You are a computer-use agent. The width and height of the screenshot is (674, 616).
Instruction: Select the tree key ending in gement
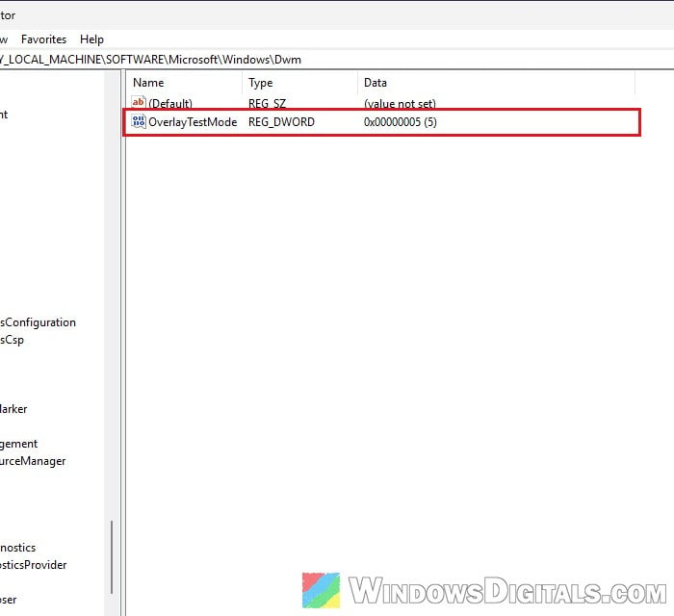pyautogui.click(x=18, y=444)
